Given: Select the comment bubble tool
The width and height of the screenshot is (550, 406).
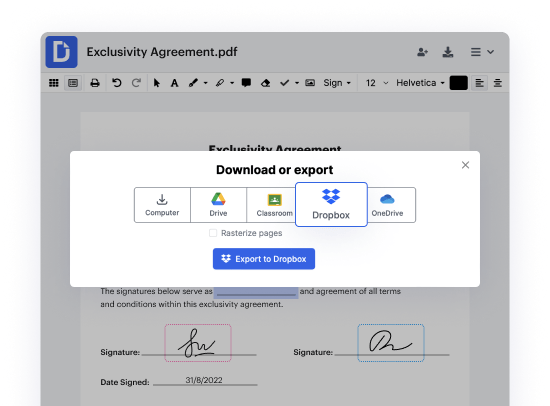Looking at the screenshot, I should point(246,83).
